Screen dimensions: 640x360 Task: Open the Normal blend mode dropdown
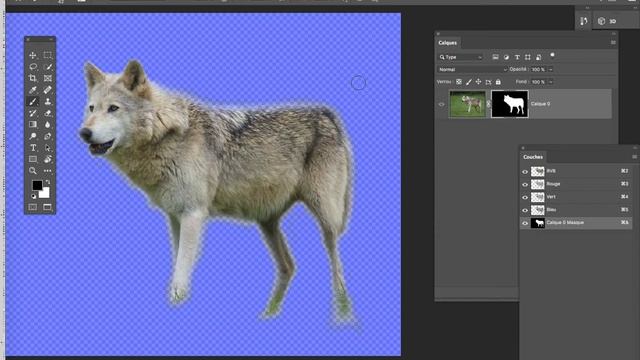pyautogui.click(x=472, y=69)
